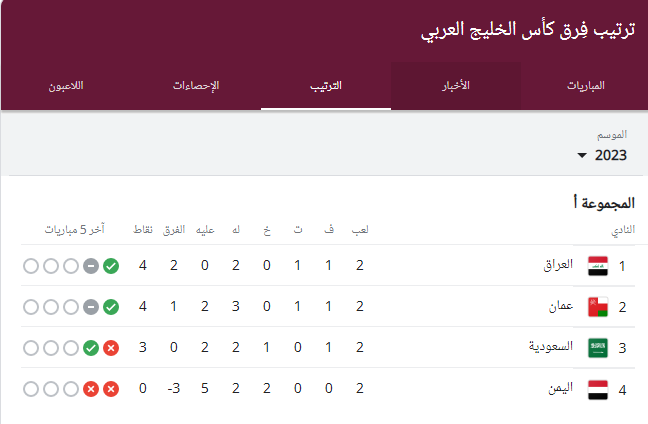Open the season dropdown showing 2023
Viewport: 648px width, 424px height.
point(608,155)
